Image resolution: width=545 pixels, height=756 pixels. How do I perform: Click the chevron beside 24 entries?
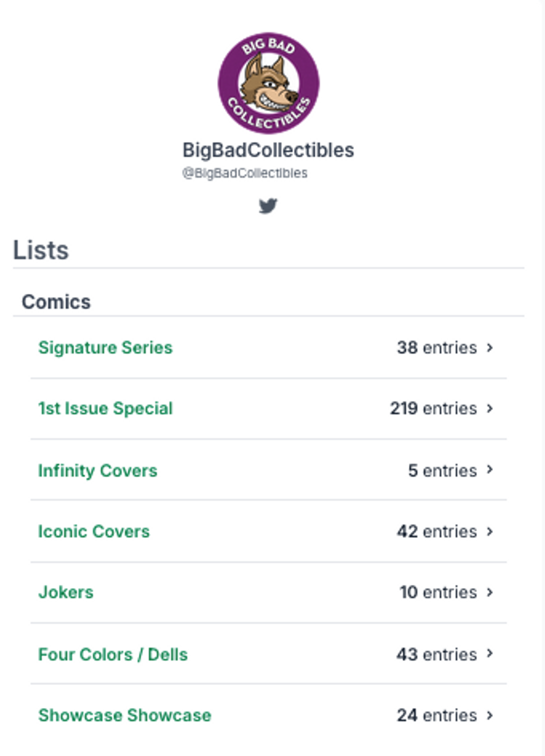490,716
